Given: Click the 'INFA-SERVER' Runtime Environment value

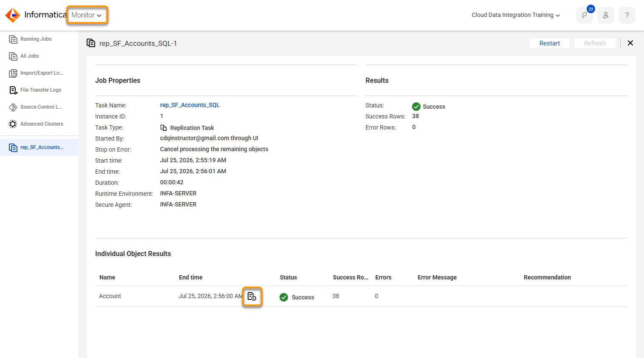Looking at the screenshot, I should [178, 193].
